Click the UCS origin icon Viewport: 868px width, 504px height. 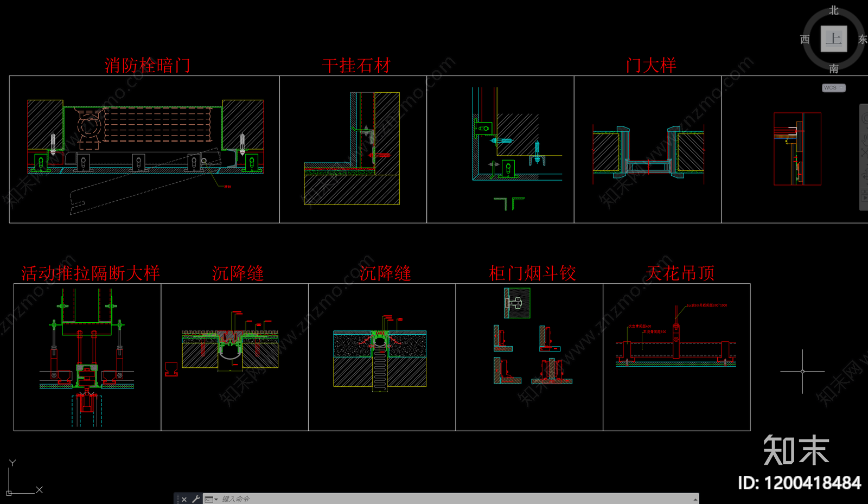click(9, 493)
